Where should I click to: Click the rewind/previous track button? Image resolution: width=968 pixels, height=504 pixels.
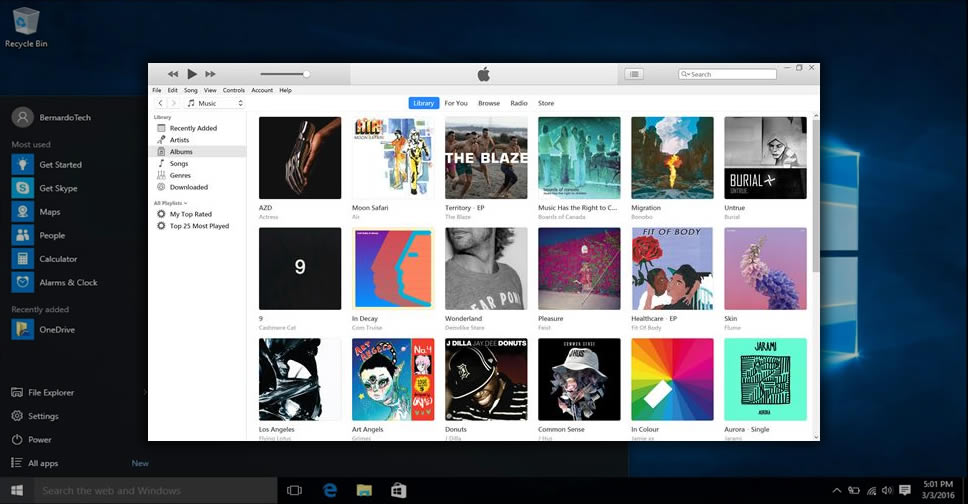(x=173, y=74)
